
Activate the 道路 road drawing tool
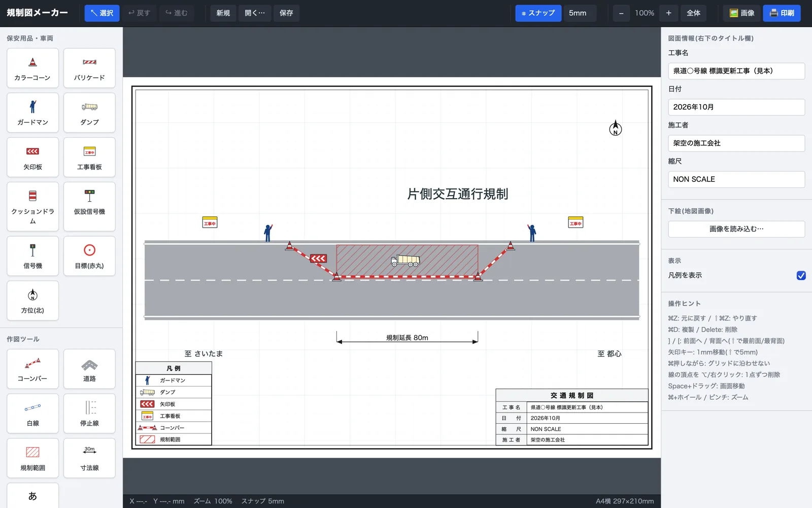[x=89, y=369]
